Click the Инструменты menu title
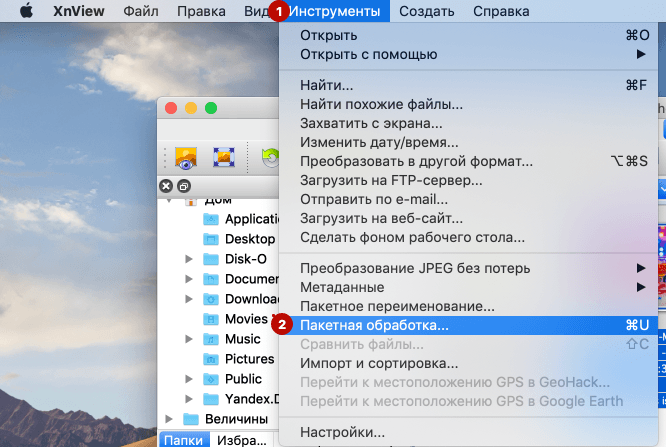This screenshot has height=447, width=666. [x=334, y=11]
